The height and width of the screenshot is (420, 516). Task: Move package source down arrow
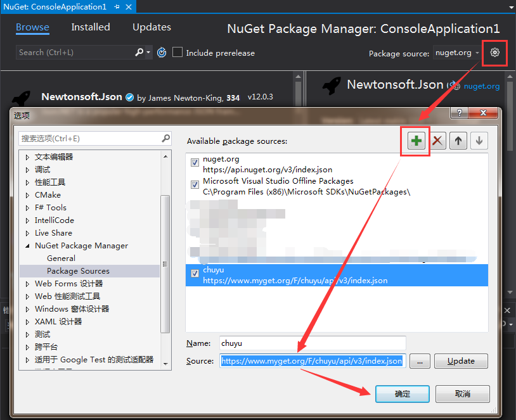point(479,141)
